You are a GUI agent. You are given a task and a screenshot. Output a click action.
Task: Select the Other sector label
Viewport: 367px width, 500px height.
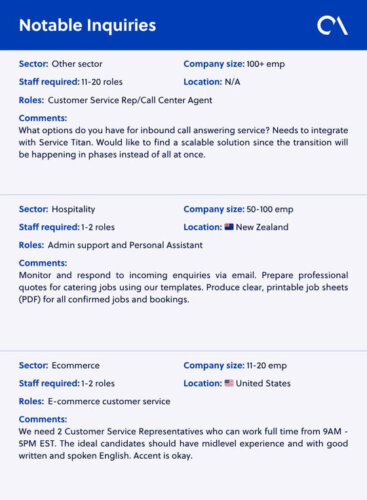(x=77, y=64)
